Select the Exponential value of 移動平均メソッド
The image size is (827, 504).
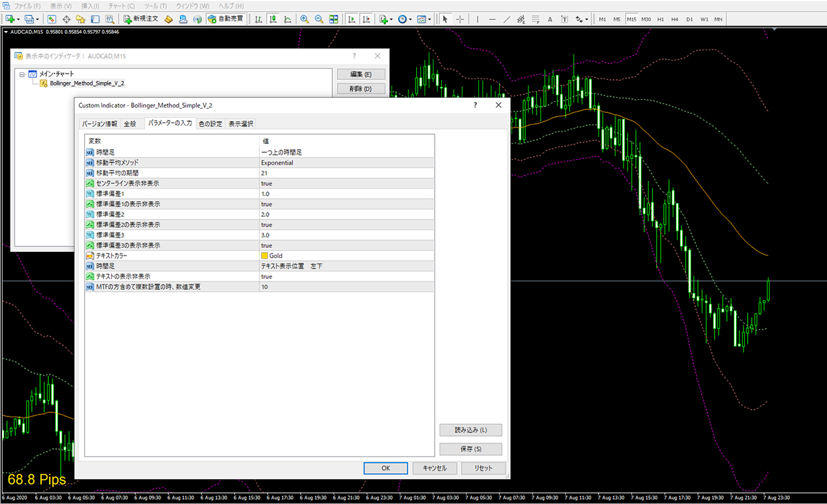[x=277, y=162]
